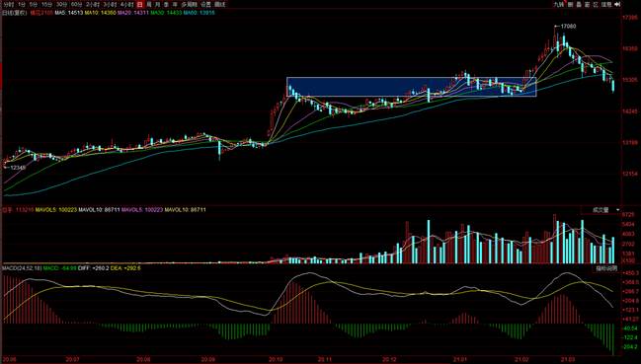Click the blue highlighted rectangle on chart
641x364 pixels.
click(x=411, y=87)
